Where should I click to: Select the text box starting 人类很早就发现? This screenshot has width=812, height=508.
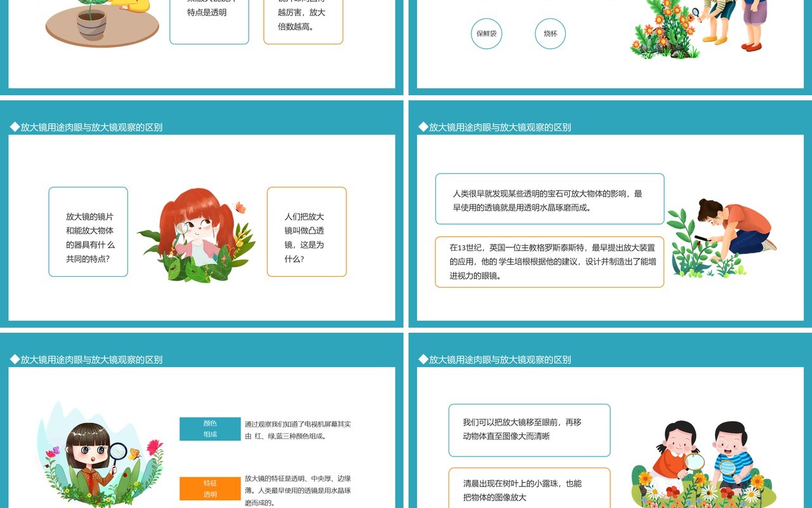click(x=550, y=199)
